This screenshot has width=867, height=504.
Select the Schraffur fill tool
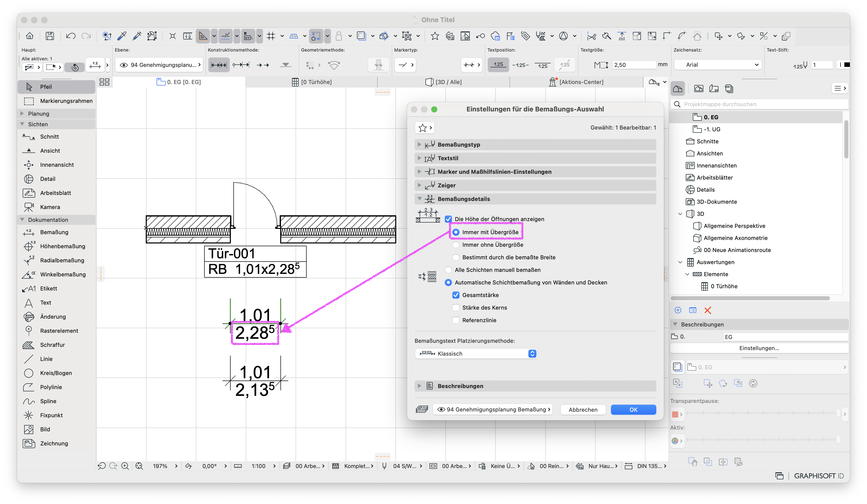tap(56, 345)
